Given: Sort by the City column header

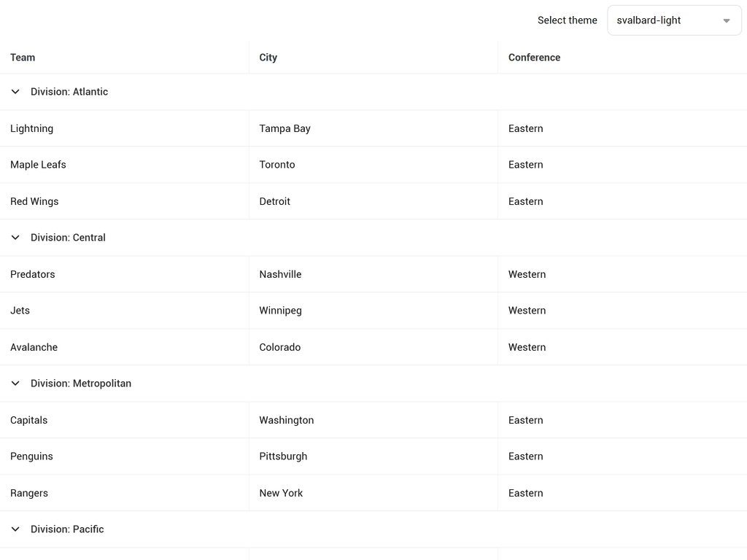Looking at the screenshot, I should pos(268,58).
